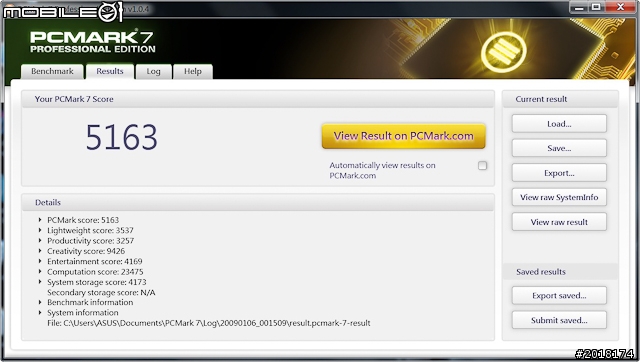Image resolution: width=640 pixels, height=362 pixels.
Task: Expand the System storage score: 4173 row
Action: (40, 282)
